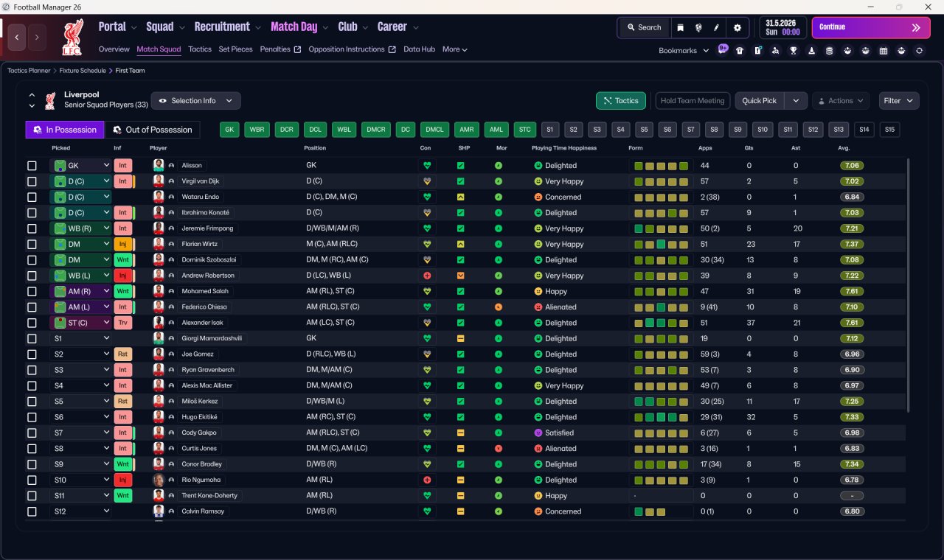This screenshot has width=944, height=560.
Task: Expand the Filter dropdown
Action: [x=898, y=101]
